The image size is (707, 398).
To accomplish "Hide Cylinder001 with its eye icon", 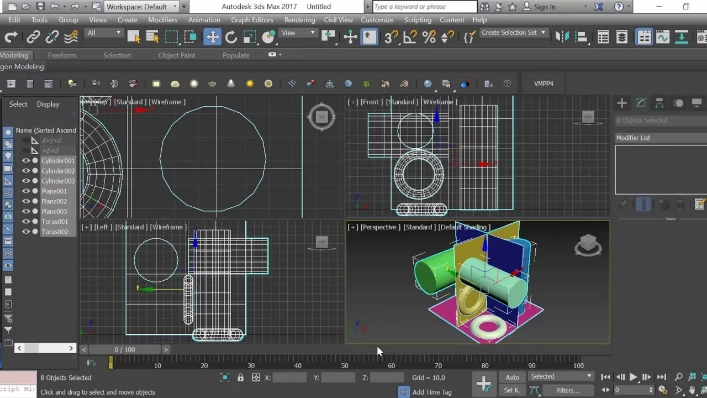I will 26,160.
